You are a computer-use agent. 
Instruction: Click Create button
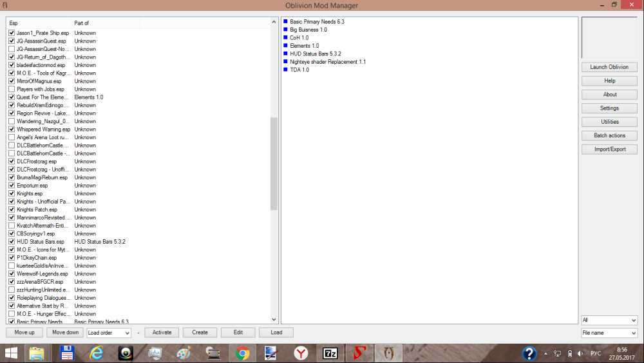pos(200,332)
